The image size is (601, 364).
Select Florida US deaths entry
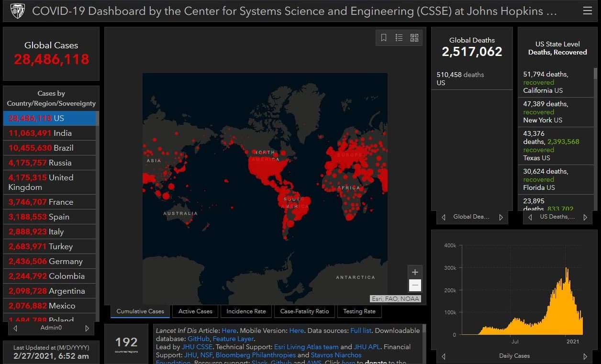pos(556,179)
